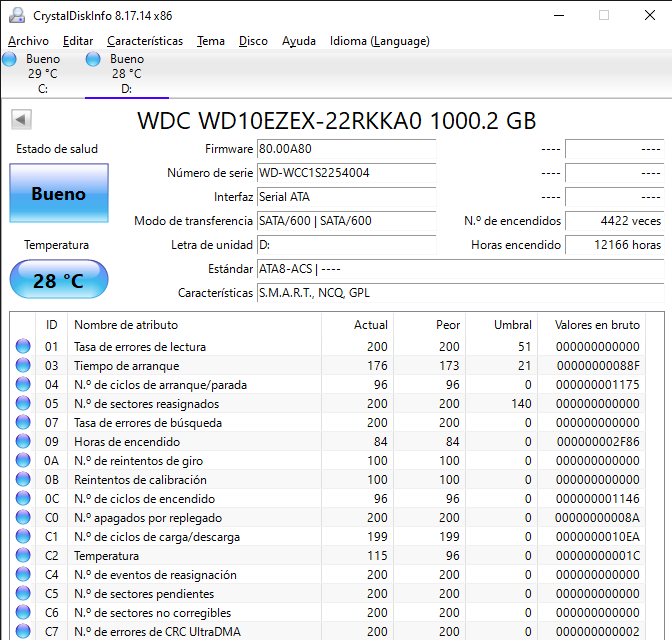Screen dimensions: 672x640
Task: Select raw value 000000002F86
Action: pos(598,442)
